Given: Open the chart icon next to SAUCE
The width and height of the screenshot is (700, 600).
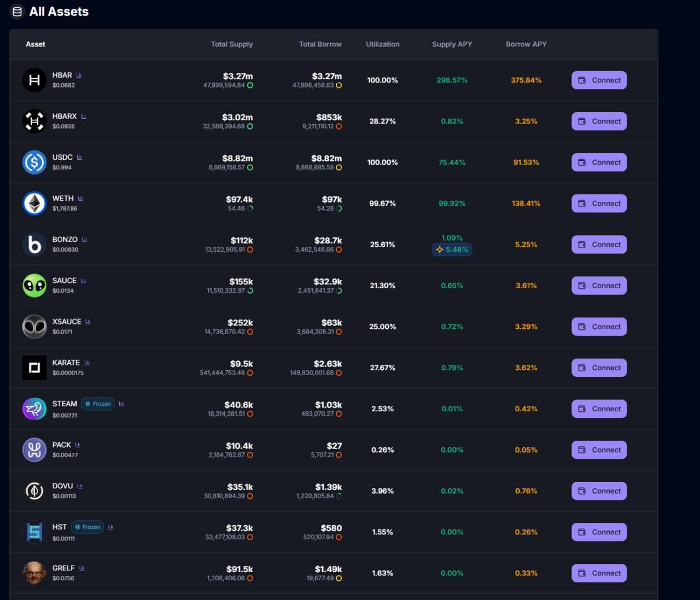Looking at the screenshot, I should tap(83, 280).
